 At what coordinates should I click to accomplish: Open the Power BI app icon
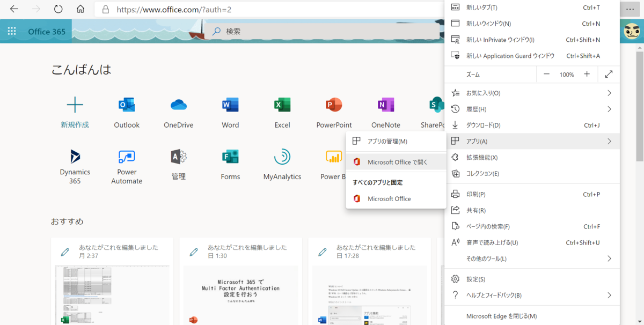click(334, 157)
